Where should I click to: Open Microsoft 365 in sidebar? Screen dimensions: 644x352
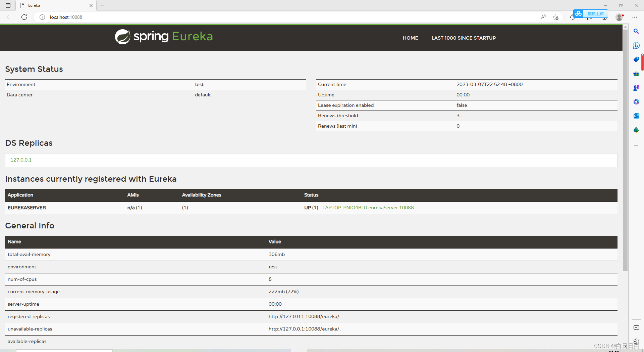click(636, 102)
